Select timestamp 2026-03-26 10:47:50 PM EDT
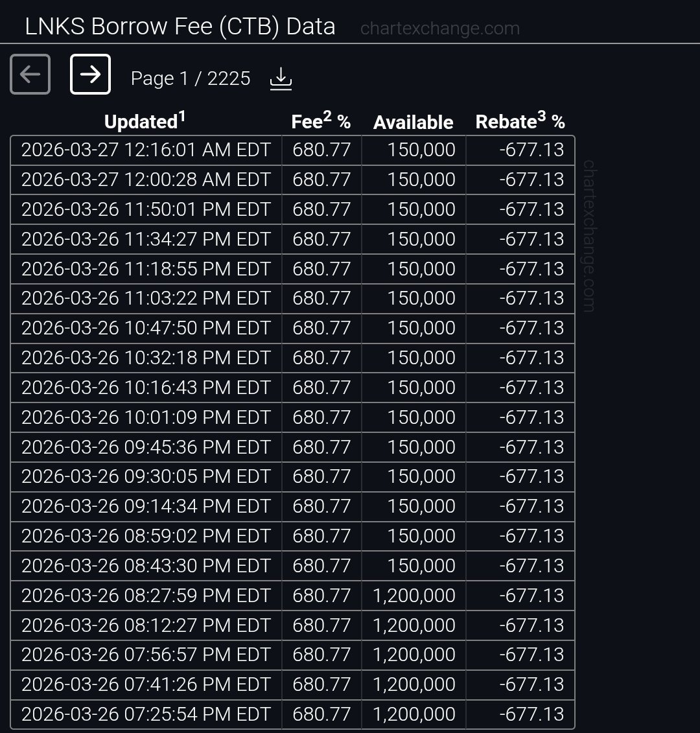Viewport: 700px width, 733px height. pos(146,328)
